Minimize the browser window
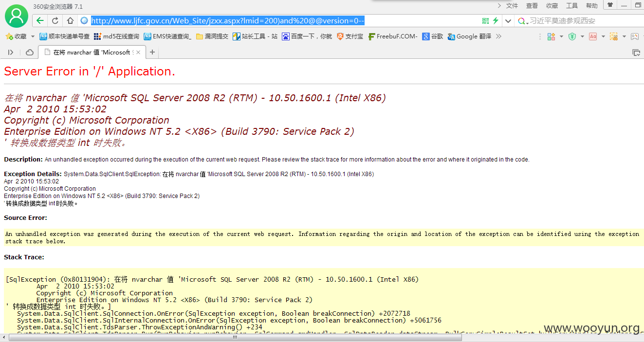This screenshot has width=644, height=342. coord(624,5)
